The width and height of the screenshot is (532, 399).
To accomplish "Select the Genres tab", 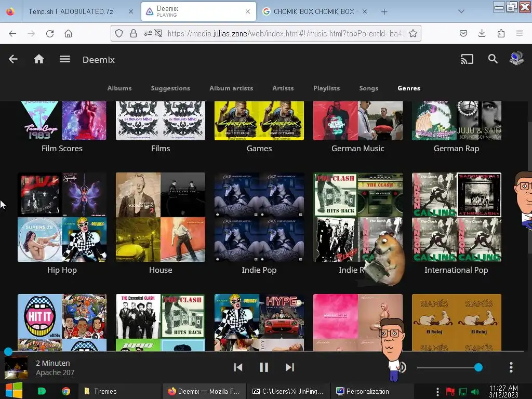I will coord(409,88).
